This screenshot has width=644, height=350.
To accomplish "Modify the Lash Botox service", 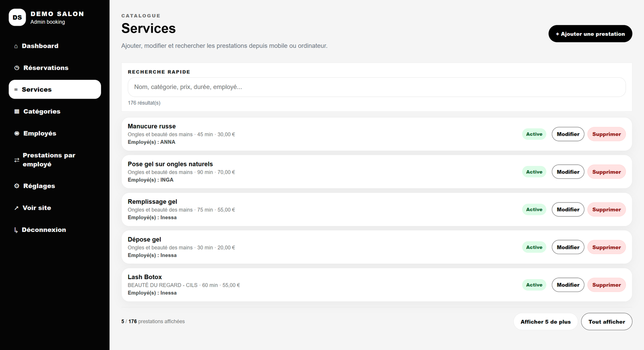I will (x=568, y=285).
